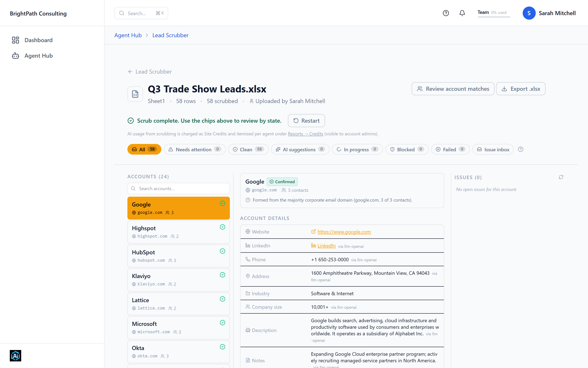Click Lattice confirmed checkmark icon

point(223,299)
